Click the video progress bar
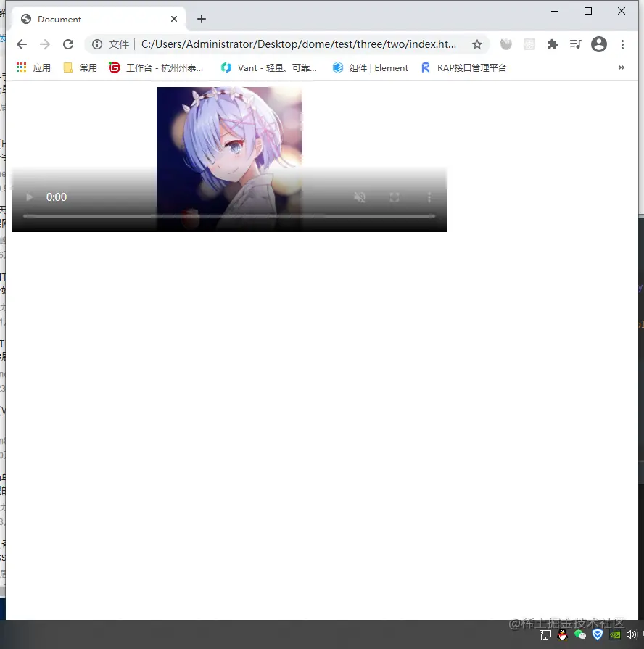The height and width of the screenshot is (649, 644). pyautogui.click(x=229, y=215)
